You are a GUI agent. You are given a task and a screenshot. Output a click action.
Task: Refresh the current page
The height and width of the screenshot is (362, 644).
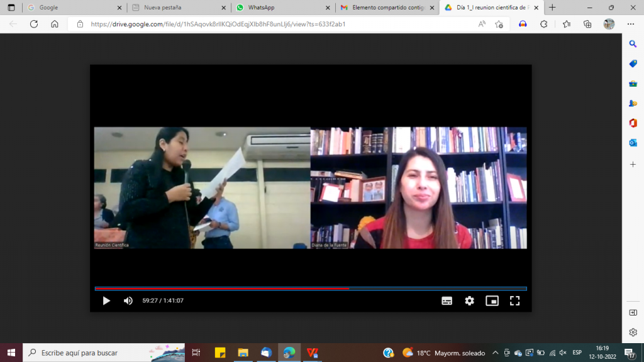[x=34, y=24]
